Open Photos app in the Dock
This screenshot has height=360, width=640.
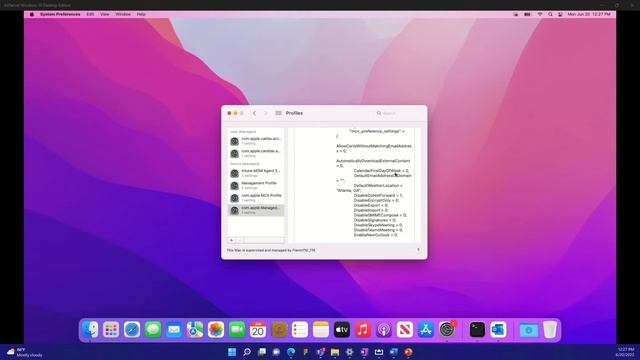(216, 329)
